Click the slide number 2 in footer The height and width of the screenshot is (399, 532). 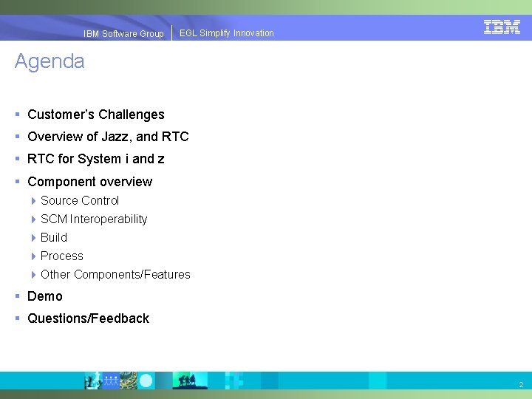(x=521, y=385)
